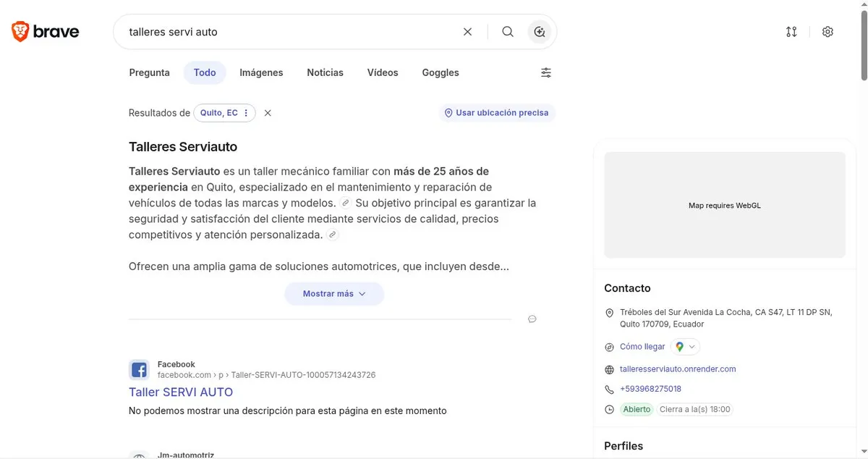868x459 pixels.
Task: Expand the summary with Mostrar más
Action: point(334,294)
